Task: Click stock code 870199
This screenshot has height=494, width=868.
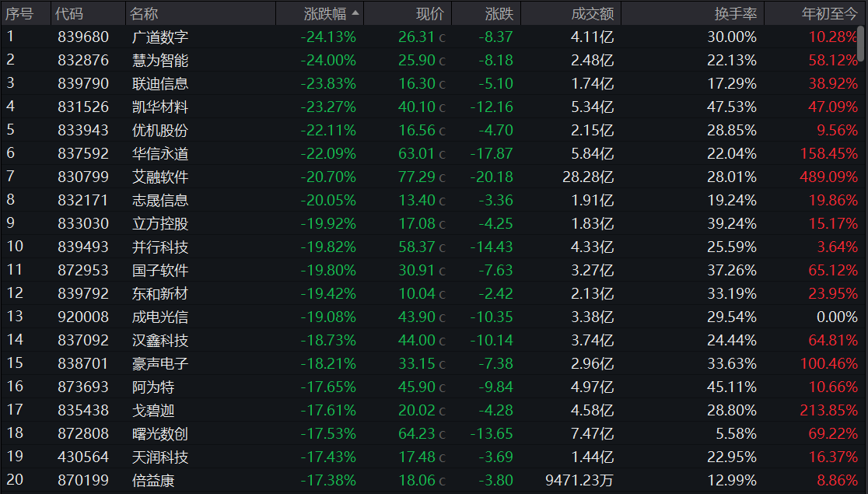Action: click(83, 480)
